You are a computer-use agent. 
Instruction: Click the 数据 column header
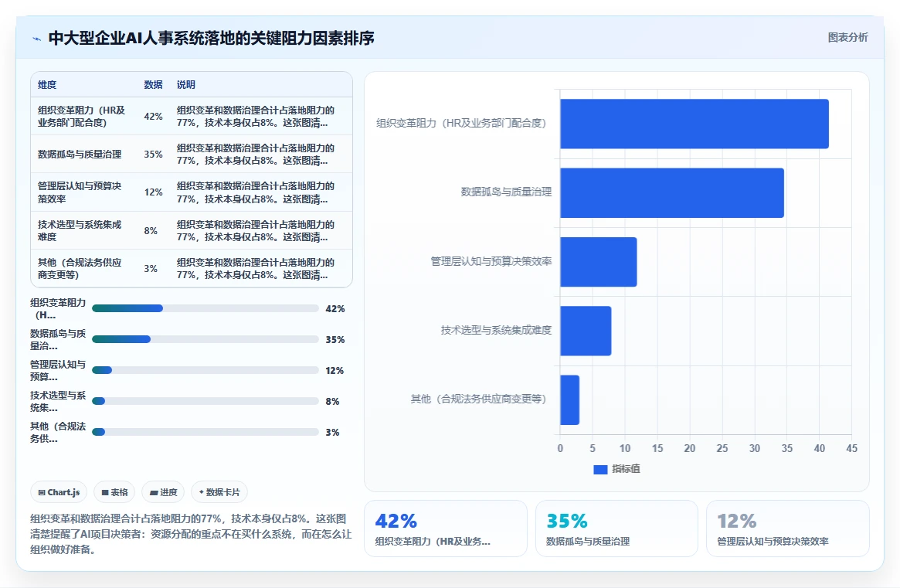153,84
